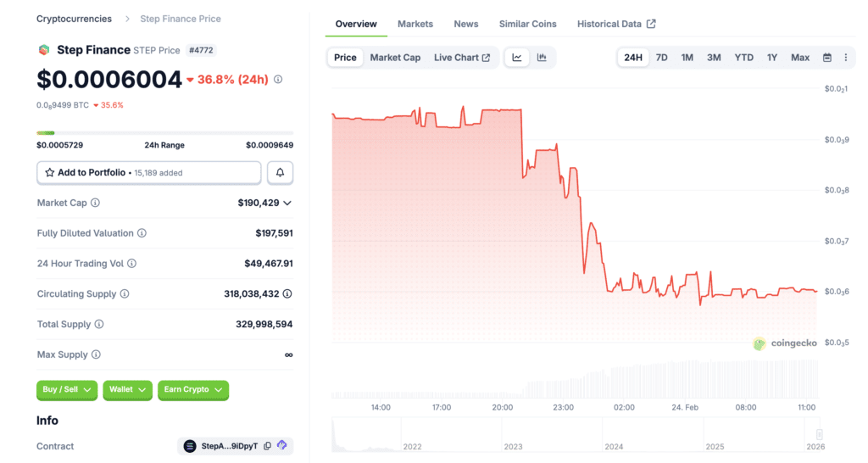Viewport: 868px width, 463px height.
Task: Click 2023 in the historical mini chart navigator
Action: [513, 446]
